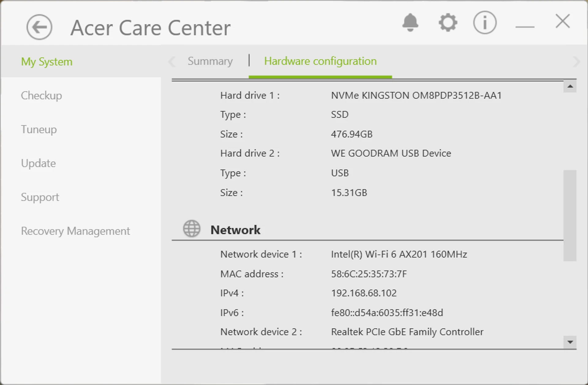
Task: Go back using the back arrow icon
Action: point(39,27)
